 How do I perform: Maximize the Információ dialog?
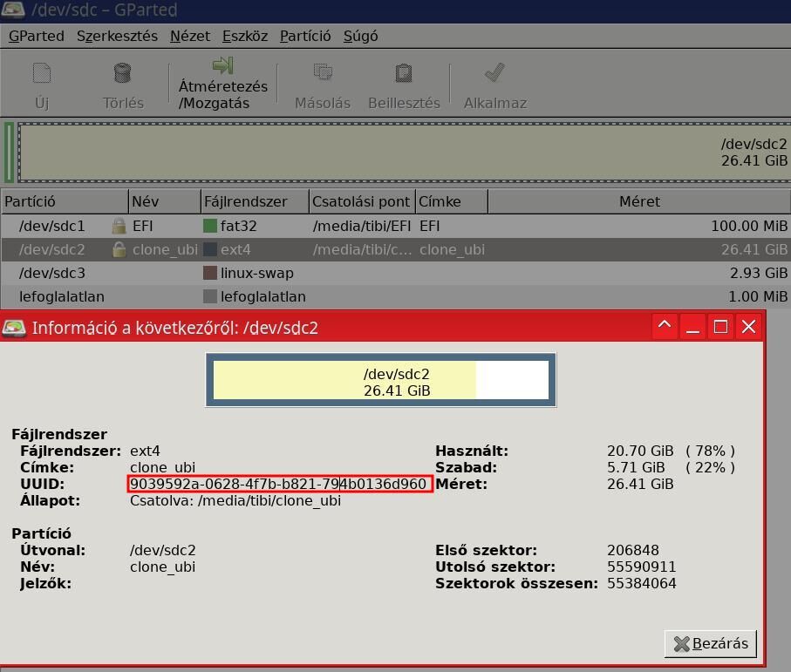[x=721, y=327]
